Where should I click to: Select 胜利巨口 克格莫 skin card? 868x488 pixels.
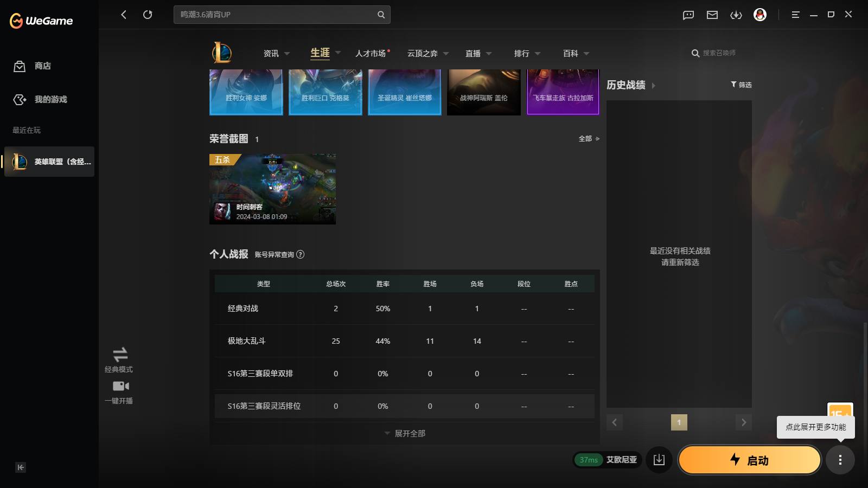click(325, 92)
